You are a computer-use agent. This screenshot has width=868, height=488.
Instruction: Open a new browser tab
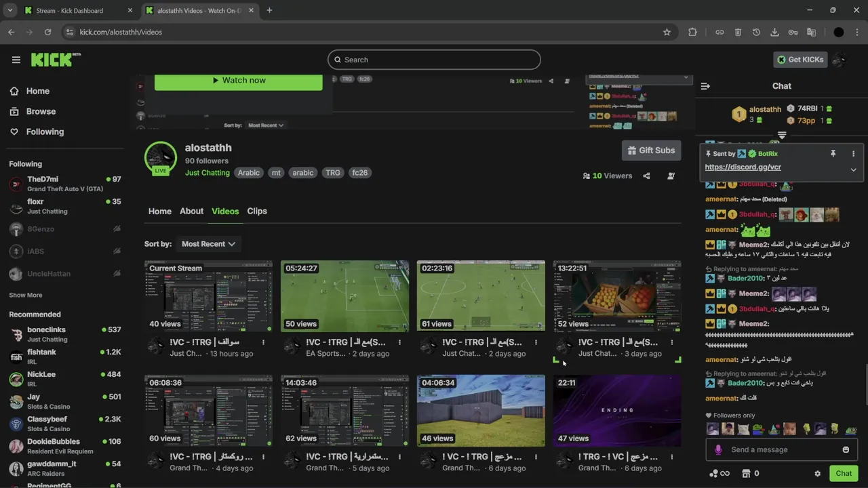tap(269, 10)
